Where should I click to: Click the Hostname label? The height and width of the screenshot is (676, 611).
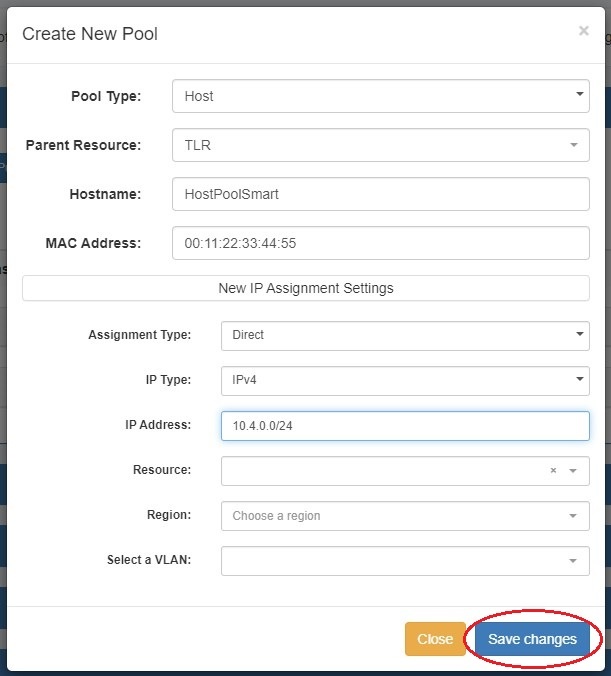105,194
